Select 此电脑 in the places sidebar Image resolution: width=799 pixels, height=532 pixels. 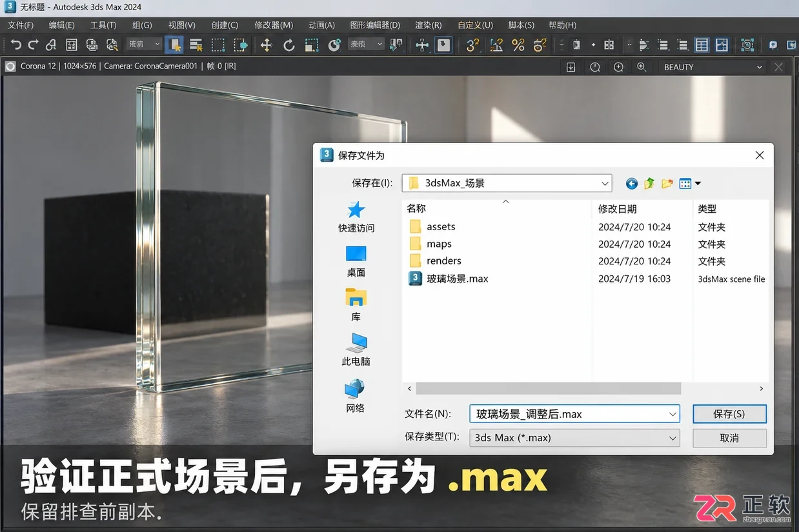click(356, 350)
